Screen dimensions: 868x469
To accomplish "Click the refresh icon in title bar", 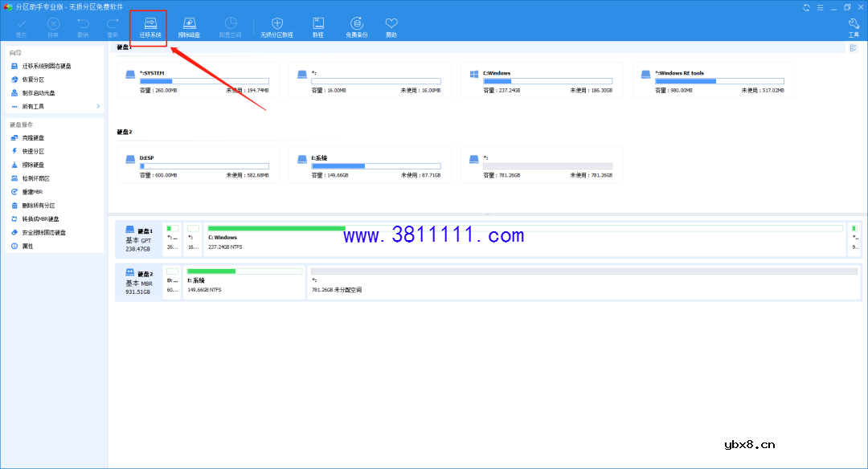I will click(807, 7).
